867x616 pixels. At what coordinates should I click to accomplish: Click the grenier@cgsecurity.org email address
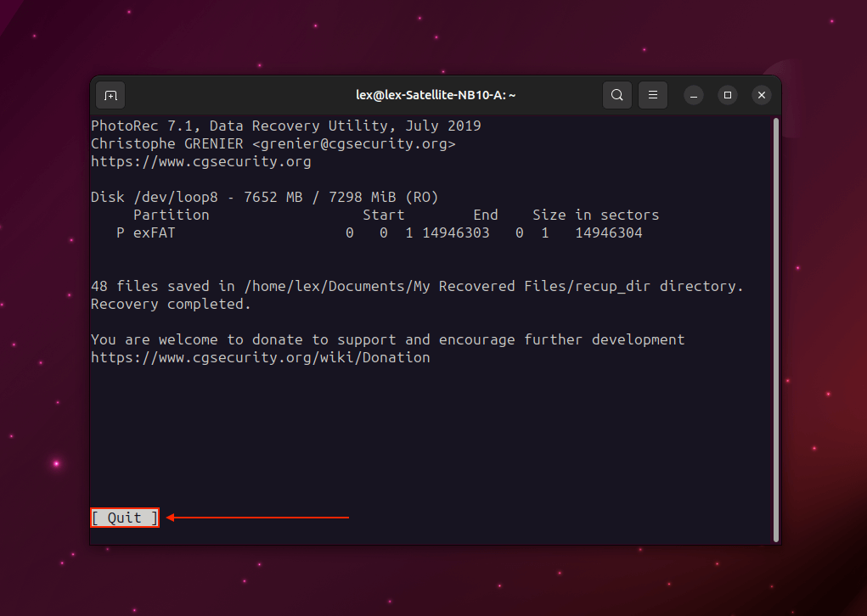(x=354, y=143)
